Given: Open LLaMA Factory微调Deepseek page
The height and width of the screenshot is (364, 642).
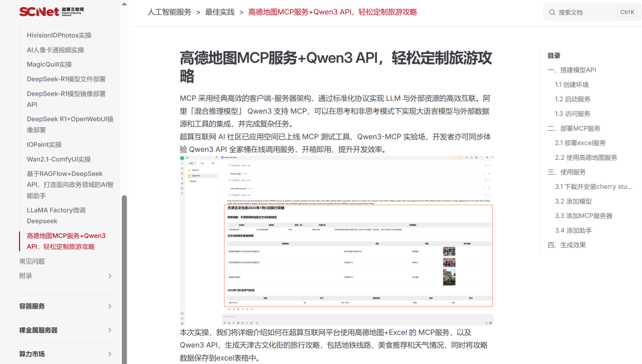Looking at the screenshot, I should click(56, 216).
